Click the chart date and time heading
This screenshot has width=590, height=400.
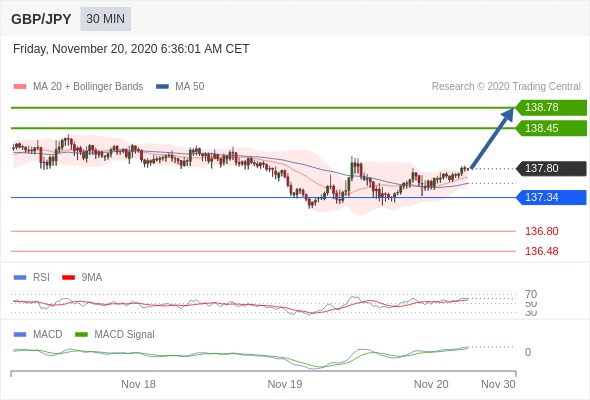131,49
